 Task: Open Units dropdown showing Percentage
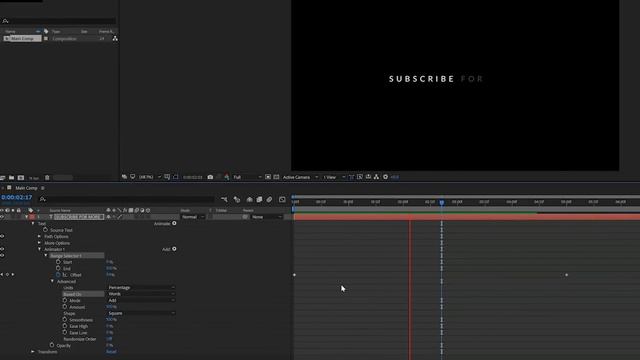141,288
